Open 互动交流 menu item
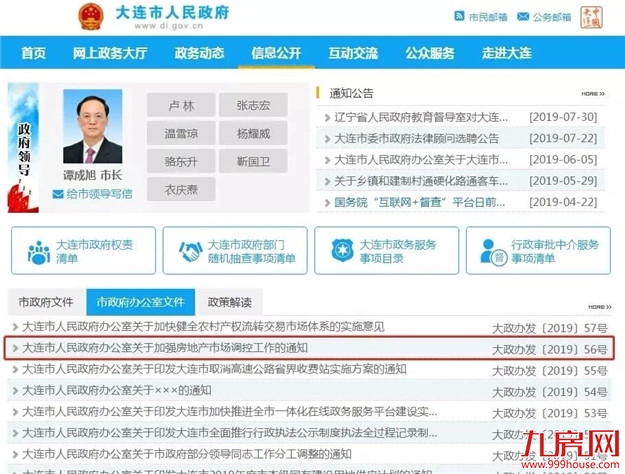 coord(353,53)
